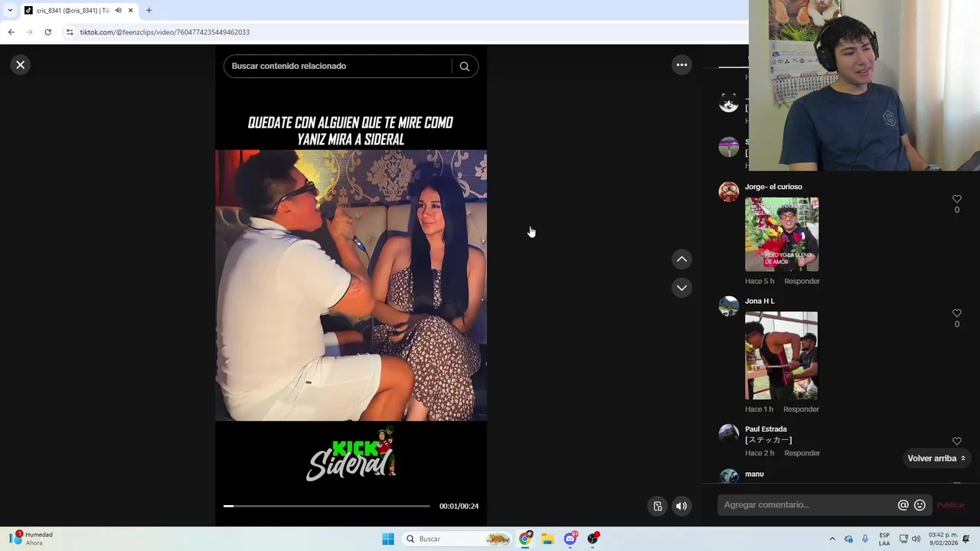
Task: Reply to Jorge- el curioso's comment
Action: (x=802, y=281)
